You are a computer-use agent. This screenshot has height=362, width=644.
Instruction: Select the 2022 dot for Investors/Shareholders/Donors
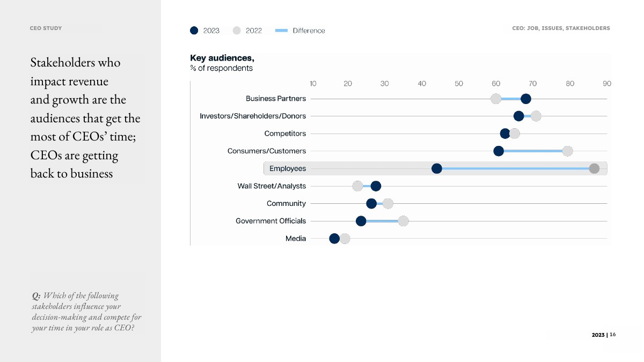(536, 116)
